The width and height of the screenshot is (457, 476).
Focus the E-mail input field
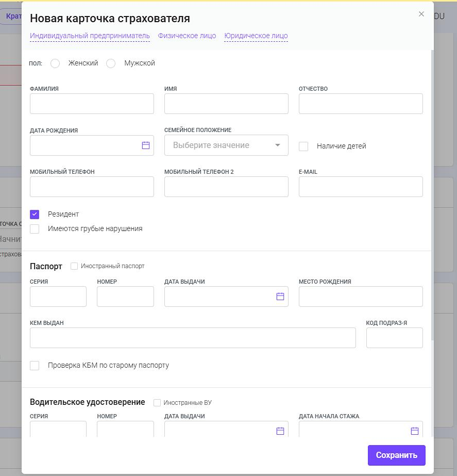[361, 187]
